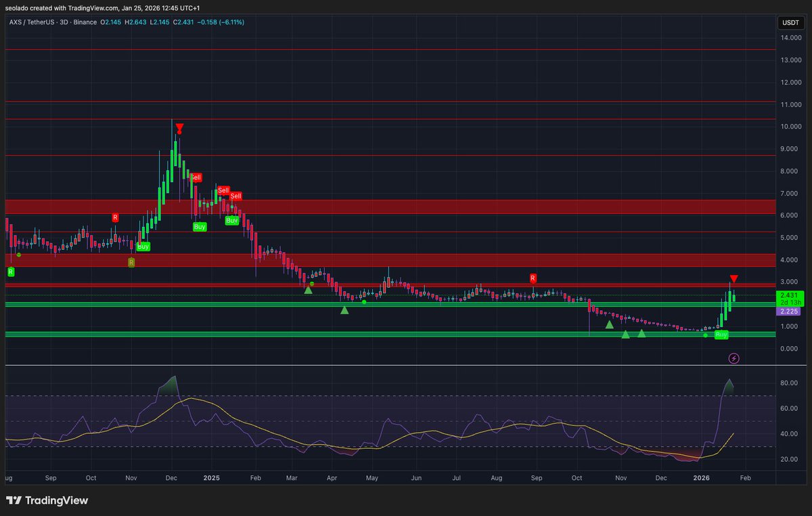The image size is (812, 516).
Task: Click the olive R marker below the early-November 2024 candles
Action: 131,262
